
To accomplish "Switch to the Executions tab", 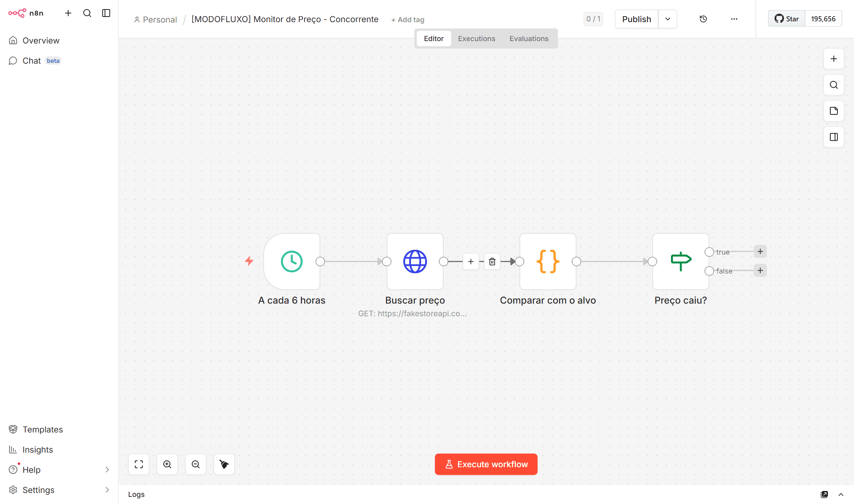I will tap(476, 39).
